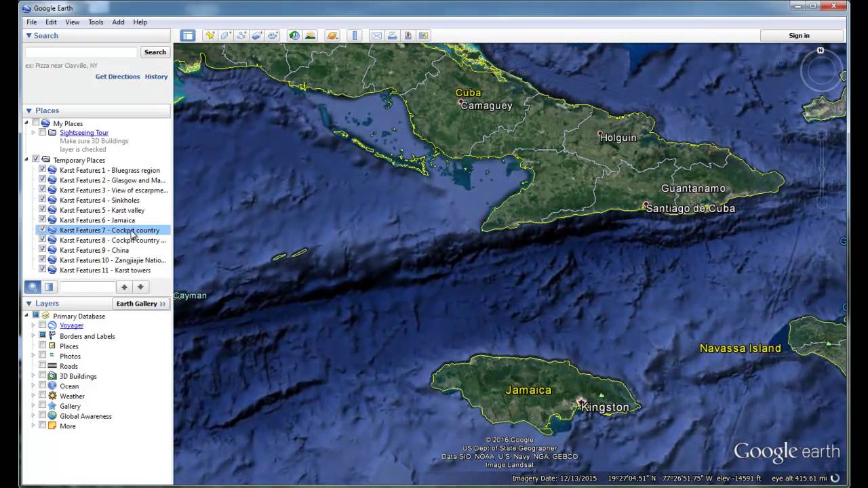Click the search input field

[81, 52]
